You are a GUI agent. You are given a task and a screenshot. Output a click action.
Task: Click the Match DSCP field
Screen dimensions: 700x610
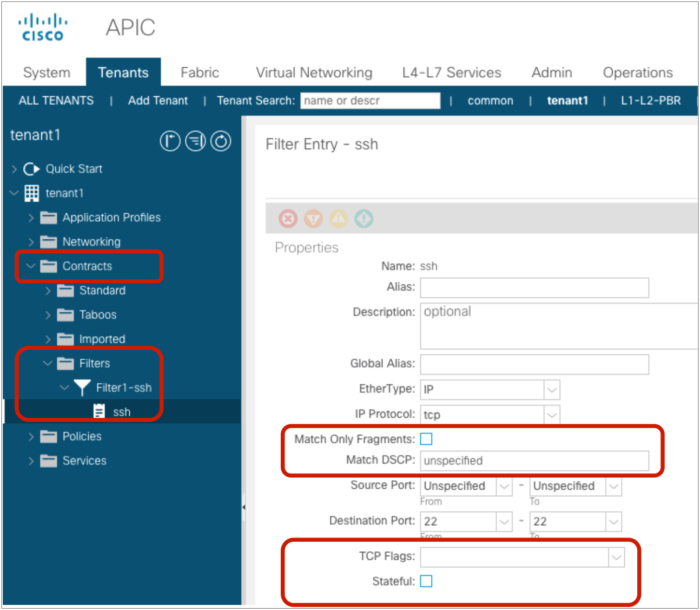535,460
